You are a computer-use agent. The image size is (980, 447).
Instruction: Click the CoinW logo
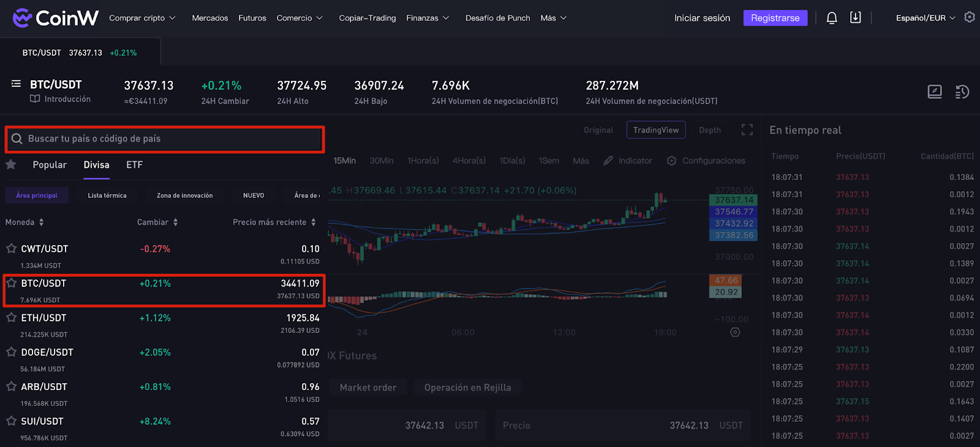click(x=55, y=18)
